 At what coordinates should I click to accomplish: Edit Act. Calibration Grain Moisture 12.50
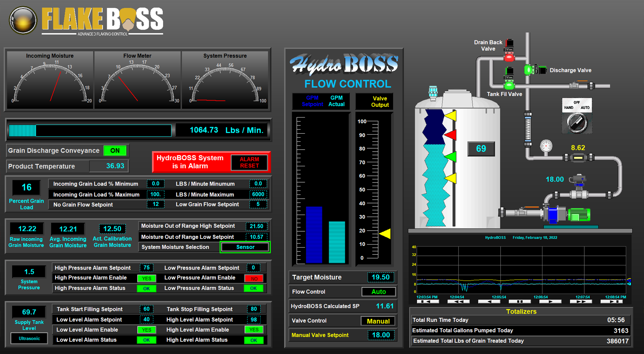[x=112, y=229]
